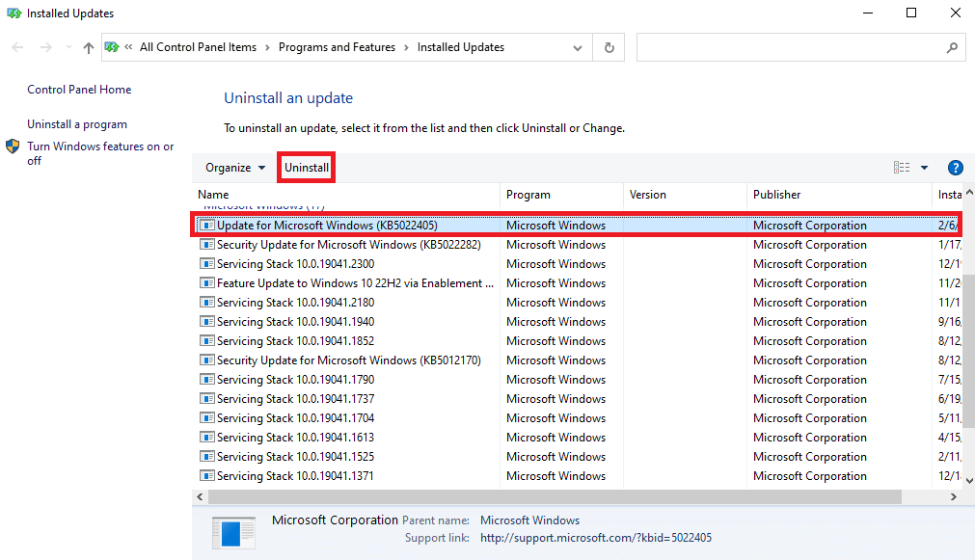Click the horizontal scrollbar right arrow
Image resolution: width=975 pixels, height=560 pixels.
[953, 496]
